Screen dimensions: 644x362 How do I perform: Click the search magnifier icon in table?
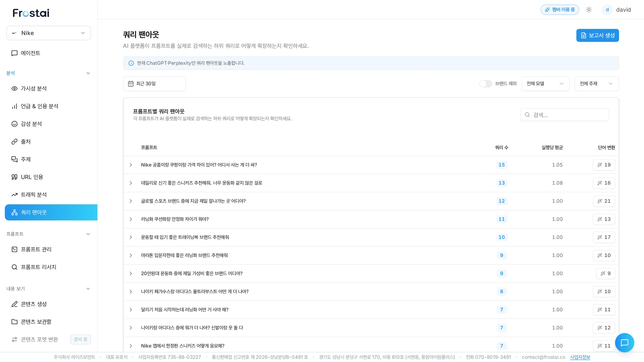527,115
